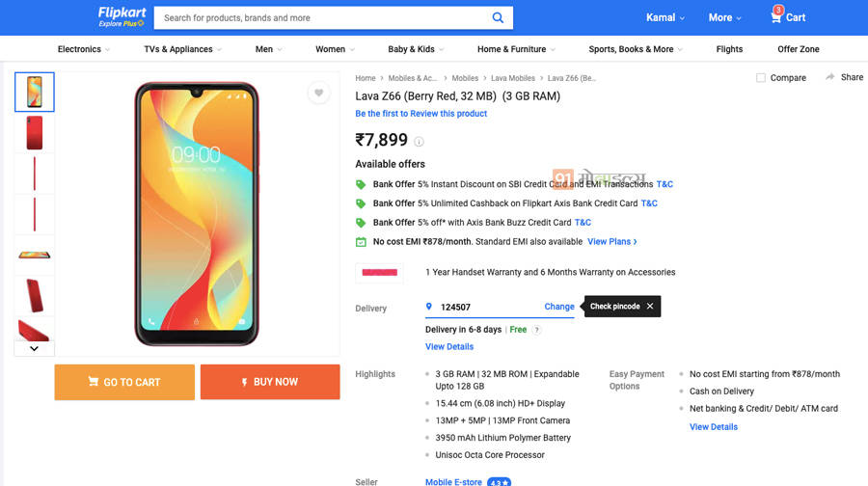Click the delivery help question icon
868x486 pixels.
(537, 330)
